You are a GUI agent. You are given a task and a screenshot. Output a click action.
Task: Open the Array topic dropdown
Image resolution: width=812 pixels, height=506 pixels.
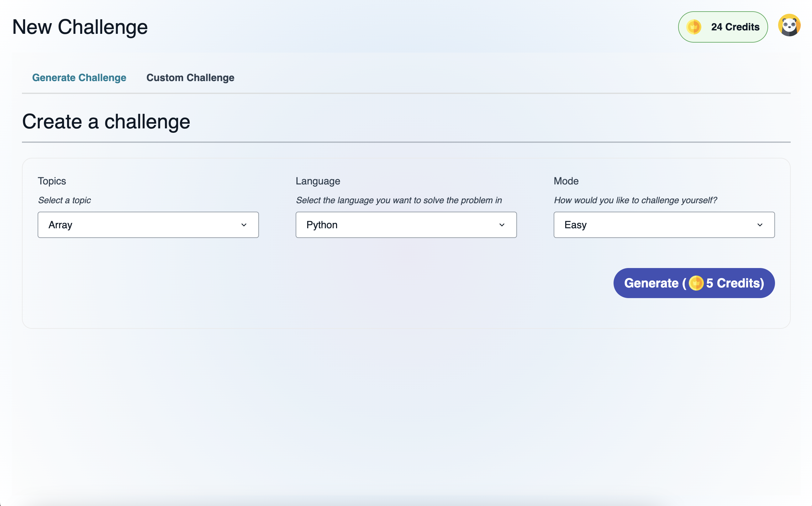[148, 225]
